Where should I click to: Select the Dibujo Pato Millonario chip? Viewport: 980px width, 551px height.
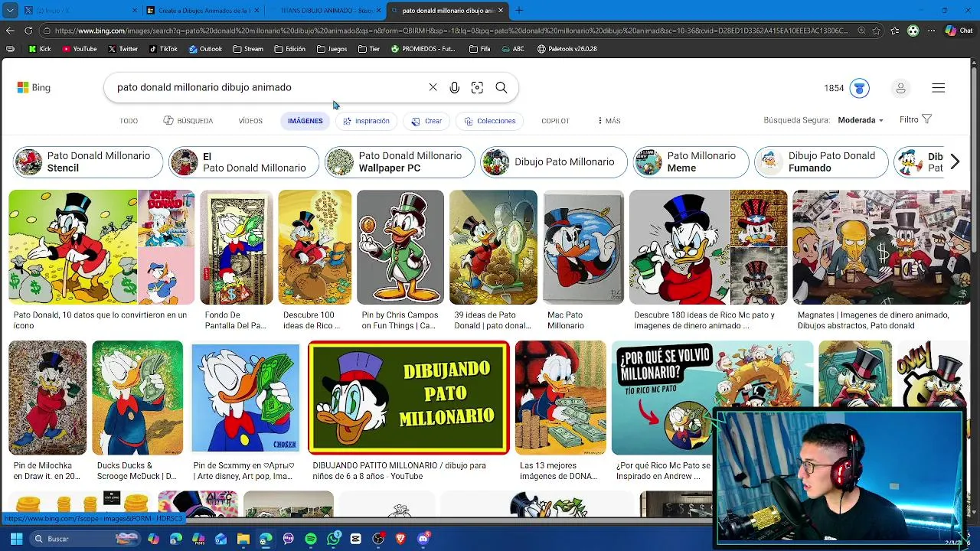[554, 162]
